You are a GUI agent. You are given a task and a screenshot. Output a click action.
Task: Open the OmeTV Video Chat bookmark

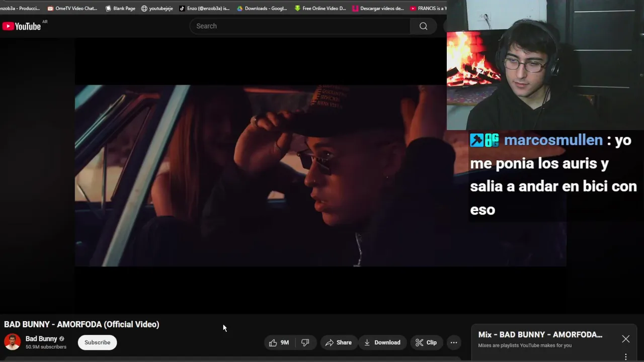72,8
